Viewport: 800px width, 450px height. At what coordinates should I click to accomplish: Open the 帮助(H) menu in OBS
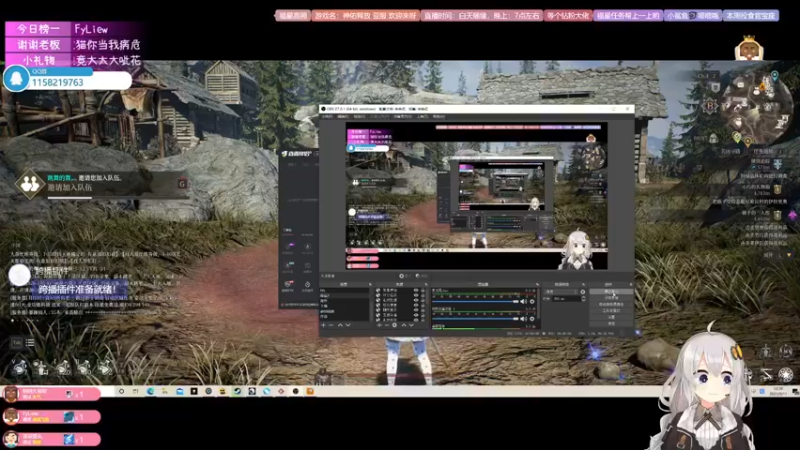[x=439, y=116]
